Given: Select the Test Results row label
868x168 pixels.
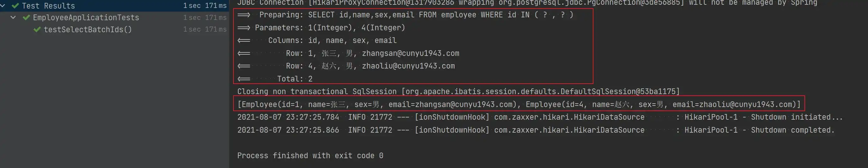Looking at the screenshot, I should click(48, 6).
